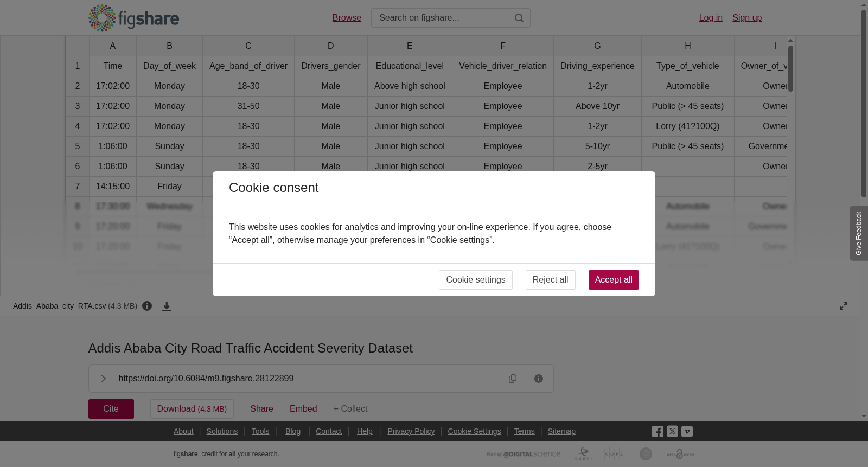
Task: Select the Above 10yr cell
Action: tap(597, 106)
